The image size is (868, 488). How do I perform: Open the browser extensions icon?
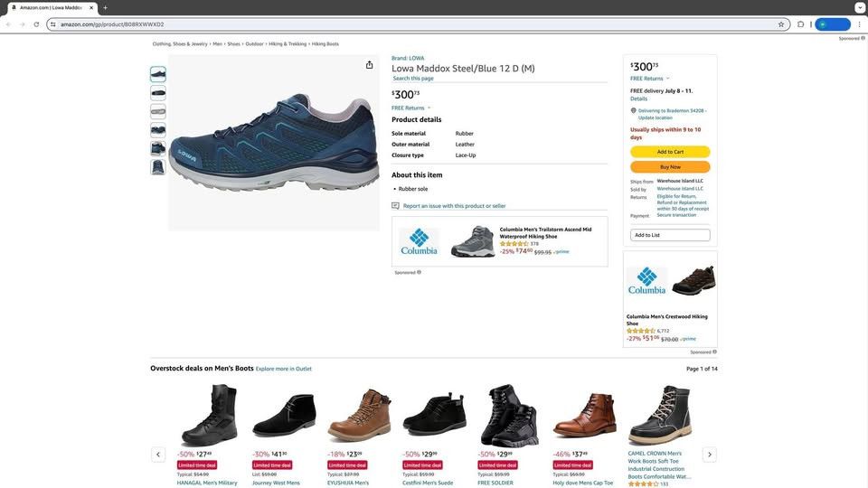[x=800, y=24]
